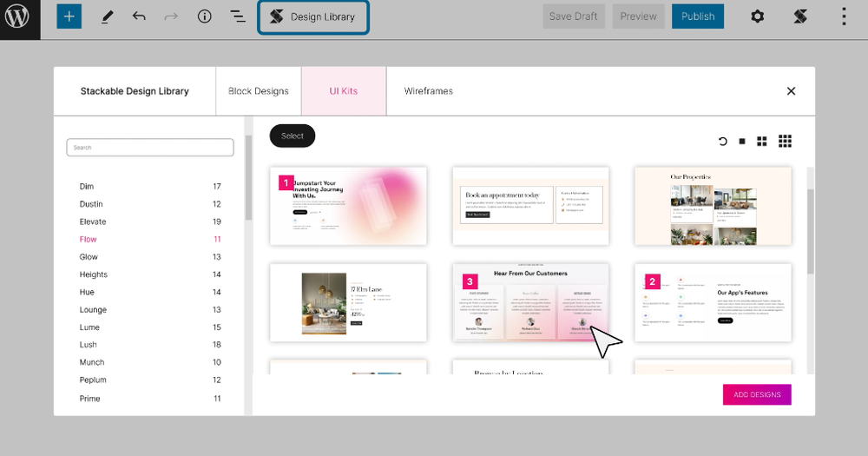Switch to the Block Designs tab

tap(259, 91)
